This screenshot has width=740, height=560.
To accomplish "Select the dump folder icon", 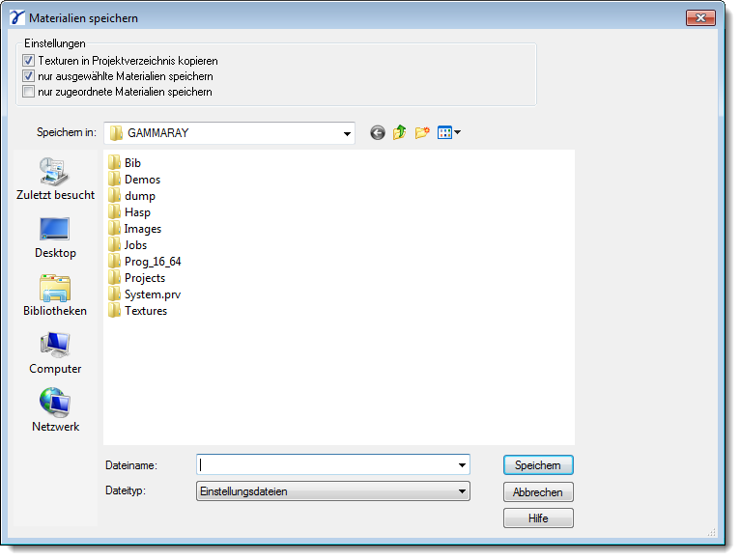I will [x=114, y=196].
